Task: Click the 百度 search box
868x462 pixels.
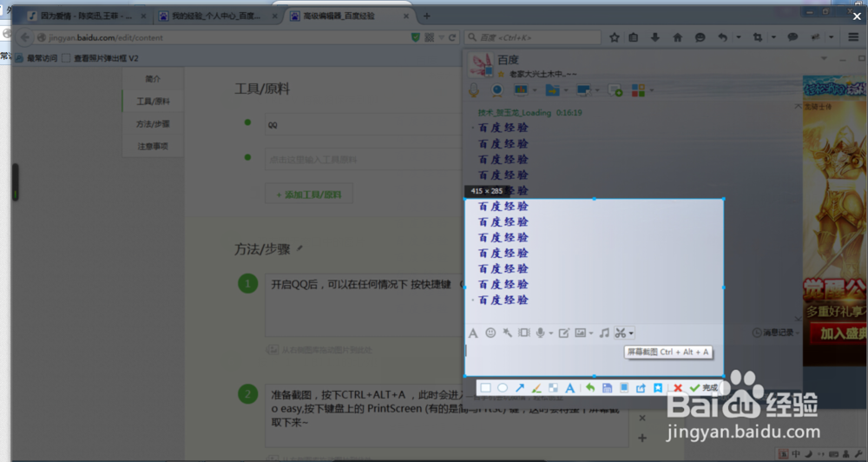Action: (533, 37)
